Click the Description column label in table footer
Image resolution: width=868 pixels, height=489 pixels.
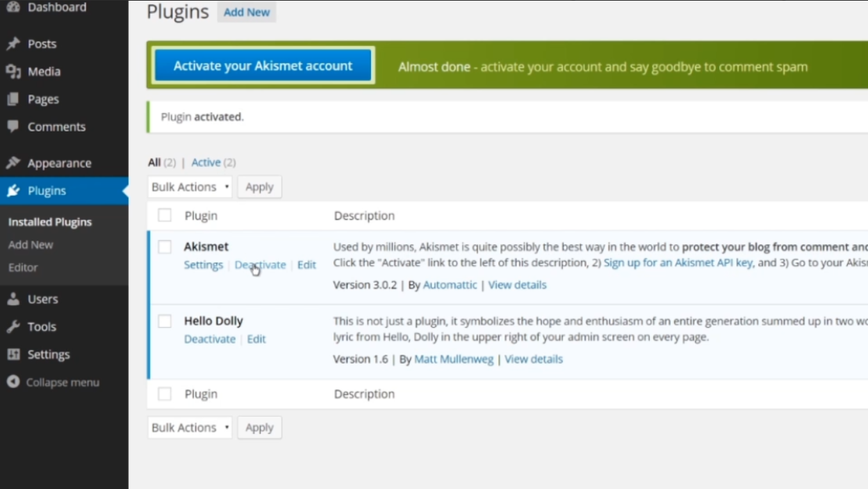[364, 394]
